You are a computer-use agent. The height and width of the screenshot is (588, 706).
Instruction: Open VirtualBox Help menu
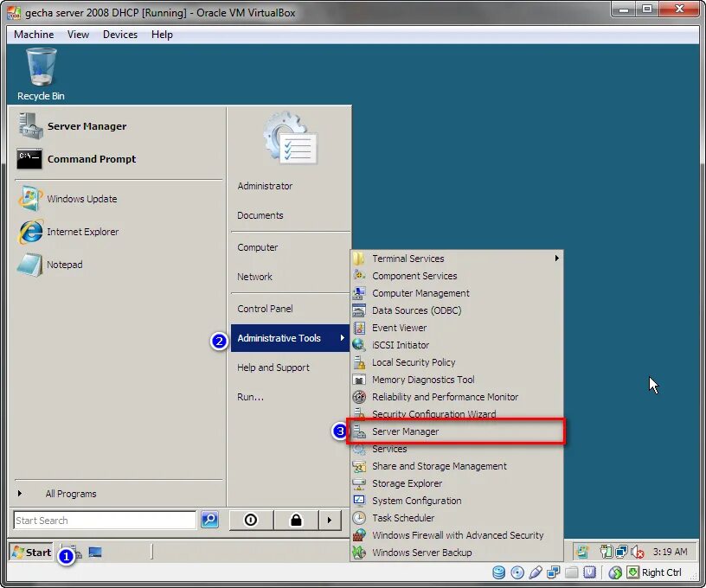pos(162,35)
